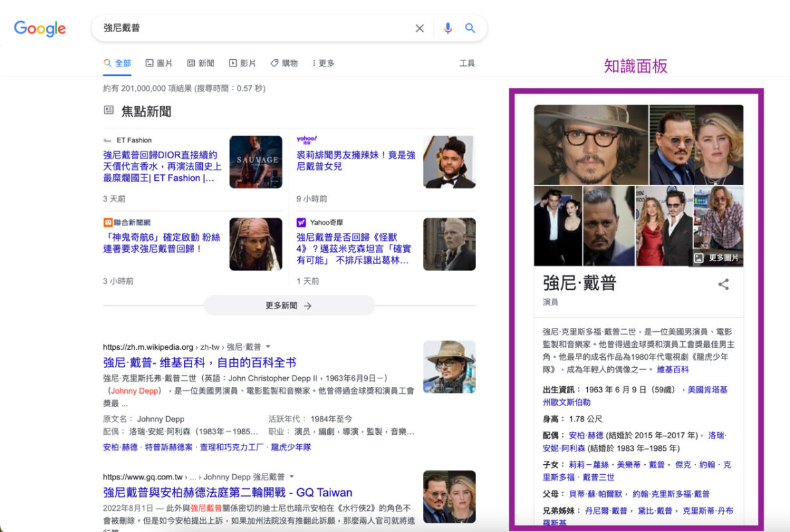This screenshot has width=790, height=532.
Task: Open the 龍虎少年隊 sitelink
Action: click(x=291, y=447)
